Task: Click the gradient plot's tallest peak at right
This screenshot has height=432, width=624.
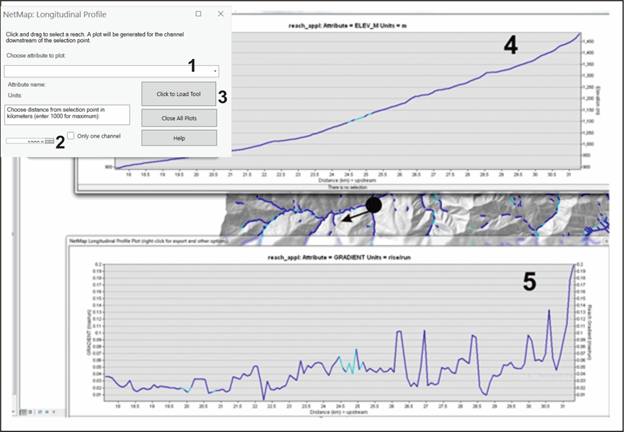Action: [x=573, y=268]
